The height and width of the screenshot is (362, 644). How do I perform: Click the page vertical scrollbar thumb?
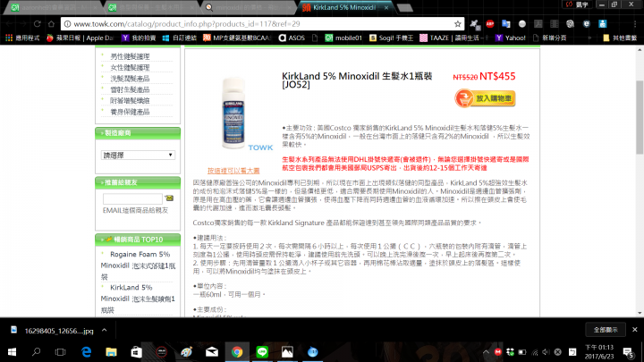(640, 117)
